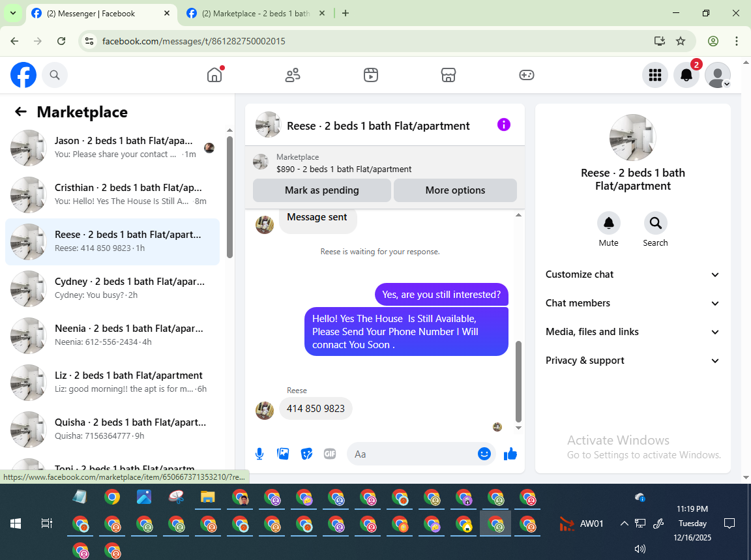751x560 pixels.
Task: Open conversation info purple icon
Action: [504, 125]
